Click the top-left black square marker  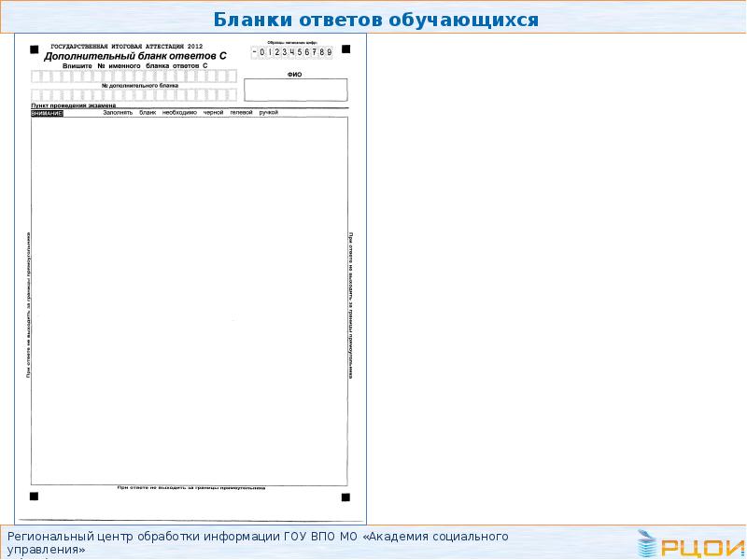pyautogui.click(x=35, y=48)
